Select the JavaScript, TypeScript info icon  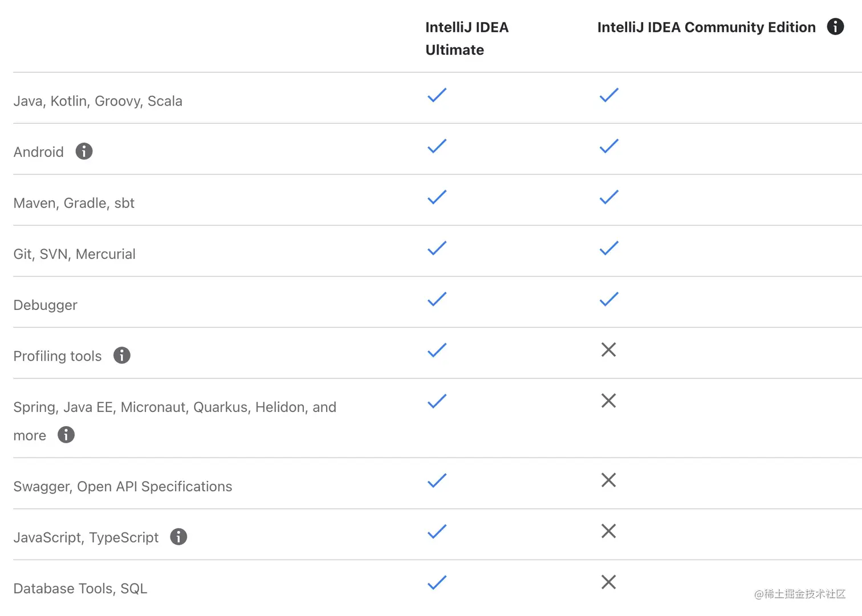178,536
